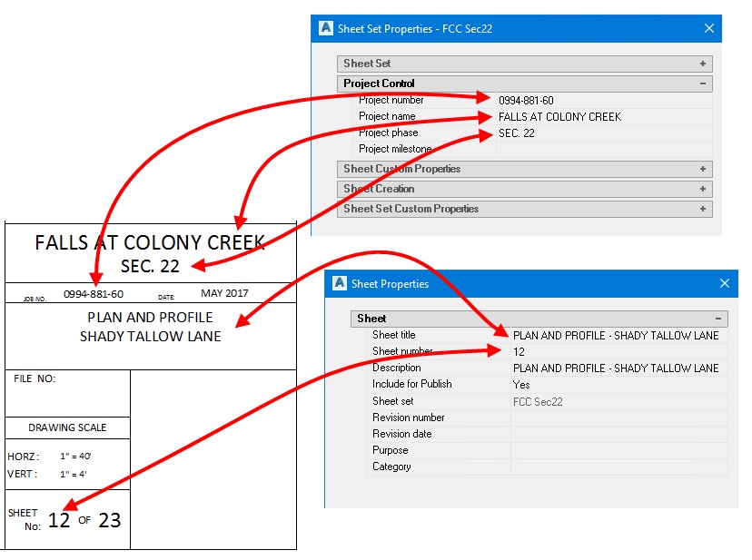Screen dimensions: 752x560
Task: Click the DRAWING SCALE heading
Action: [x=67, y=427]
